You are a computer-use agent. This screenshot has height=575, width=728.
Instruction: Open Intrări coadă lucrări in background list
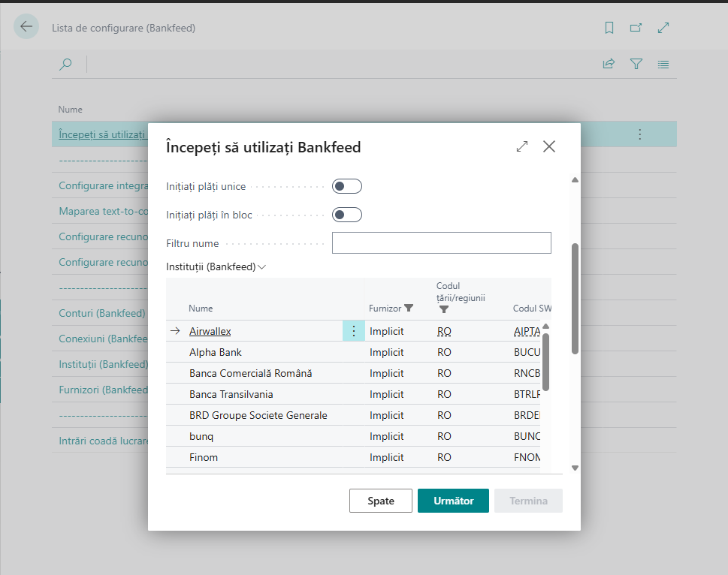click(104, 441)
